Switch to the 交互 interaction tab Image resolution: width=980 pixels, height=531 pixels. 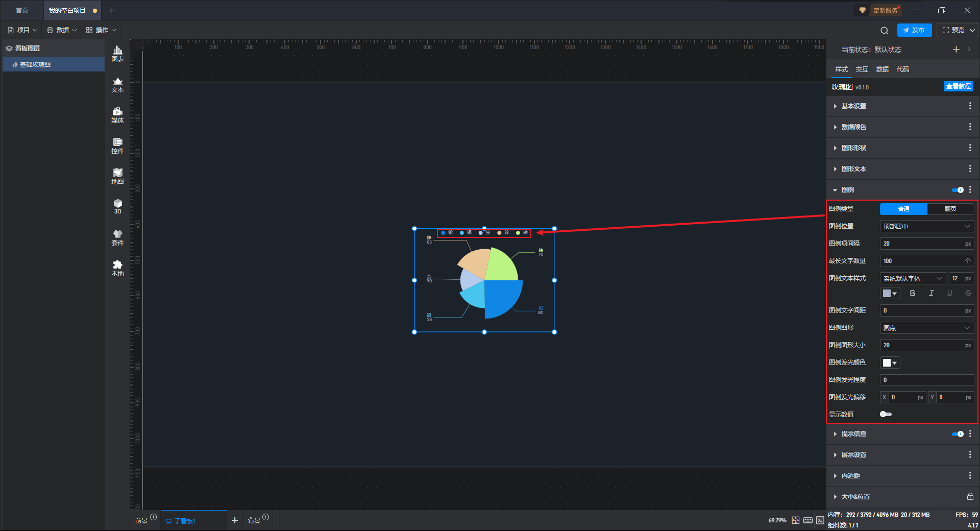click(x=862, y=69)
